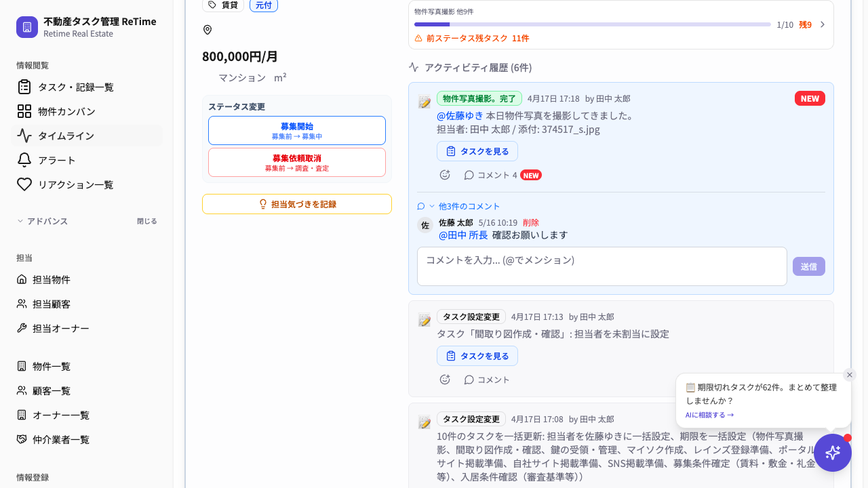Viewport: 868px width, 488px height.
Task: Click the 顧客一覧 people icon
Action: [x=22, y=390]
